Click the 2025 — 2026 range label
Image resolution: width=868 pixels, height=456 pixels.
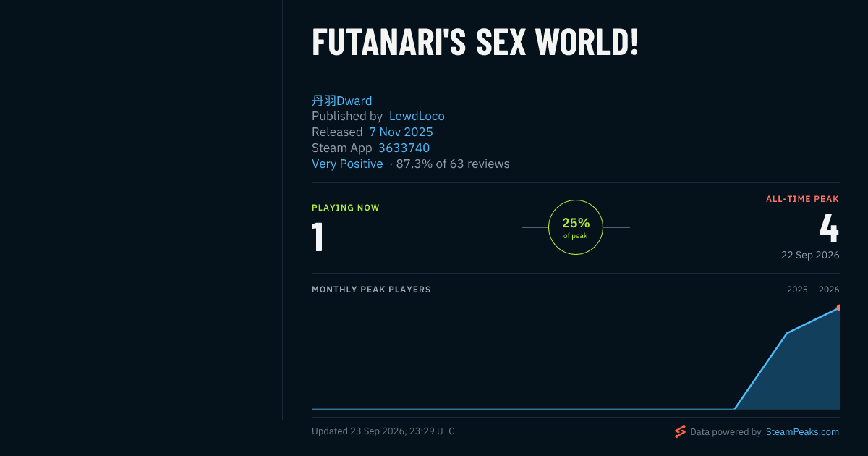coord(813,290)
